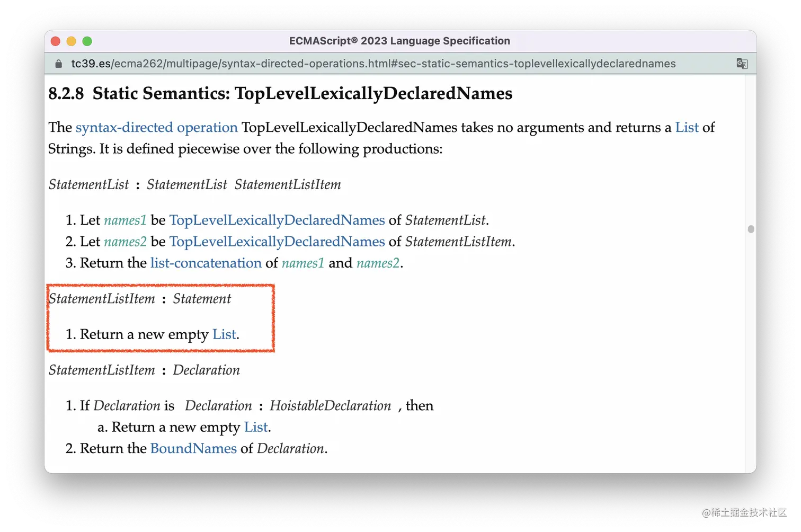Viewport: 801px width, 532px height.
Task: Open the List link under StatementListItem : Statement
Action: tap(224, 334)
